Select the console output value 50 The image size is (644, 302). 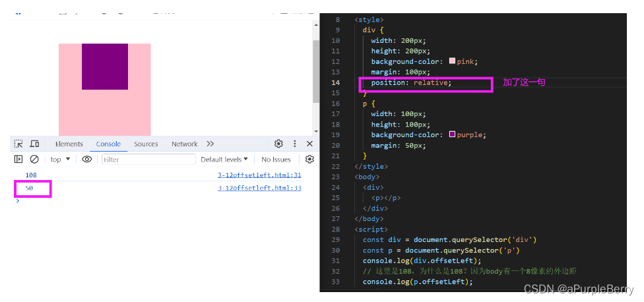[x=29, y=189]
